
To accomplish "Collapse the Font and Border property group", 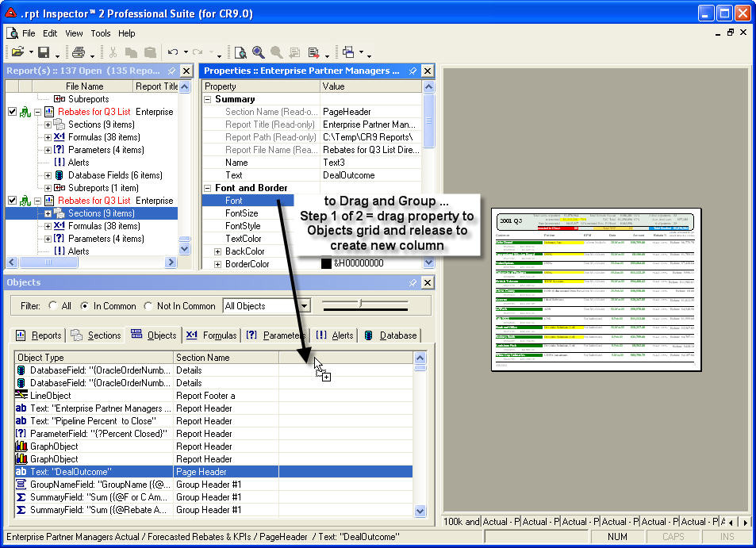I will click(208, 188).
